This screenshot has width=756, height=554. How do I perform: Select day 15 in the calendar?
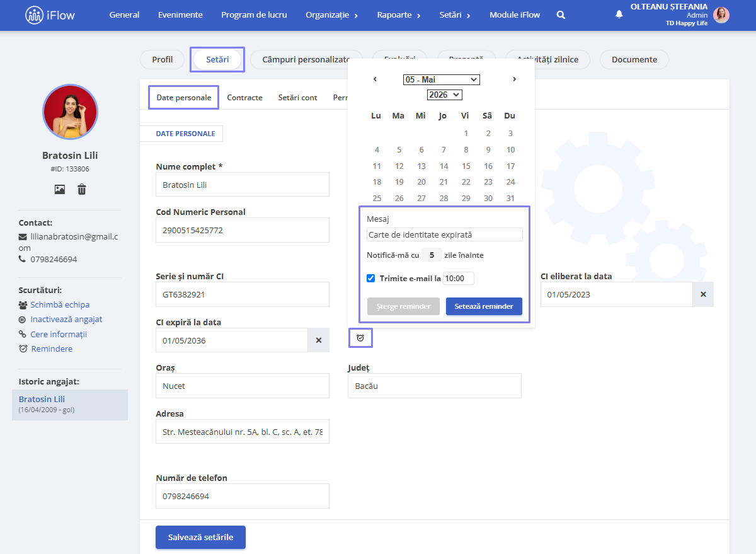click(466, 166)
